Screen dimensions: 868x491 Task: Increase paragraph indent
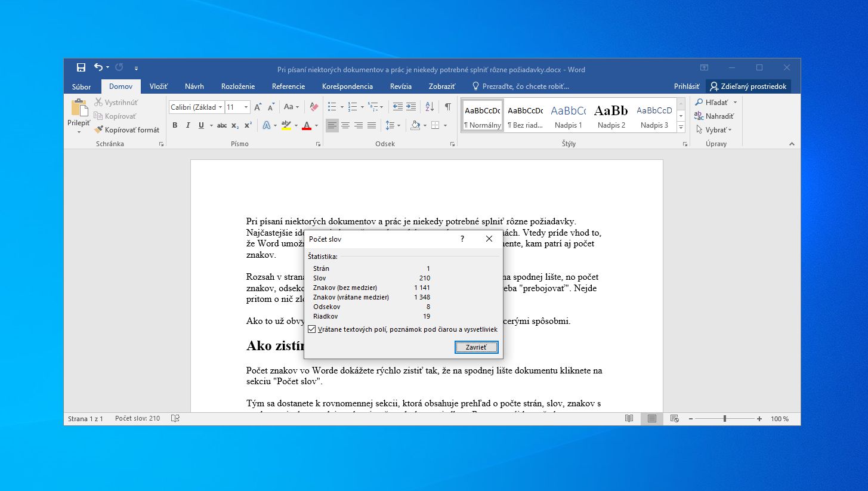tap(411, 107)
